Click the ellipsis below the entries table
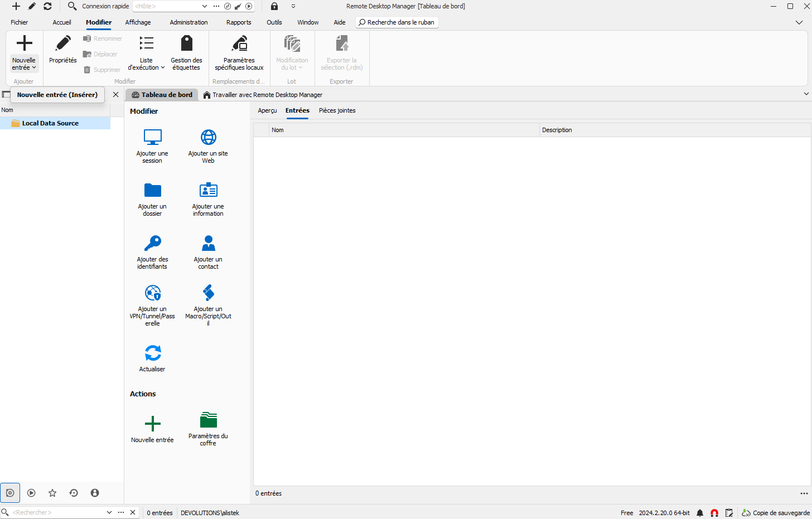This screenshot has height=519, width=812. (804, 493)
